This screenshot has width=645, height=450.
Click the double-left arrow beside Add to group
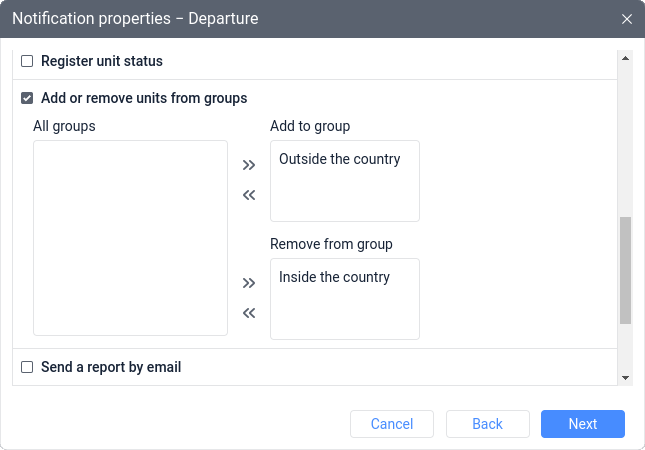click(x=249, y=195)
